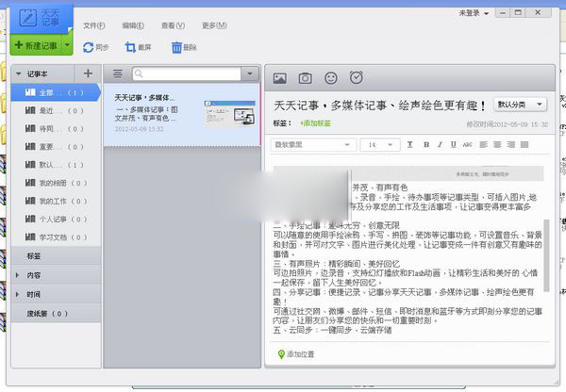Screen dimensions: 566x392
Task: Toggle italic text formatting
Action: 441,144
